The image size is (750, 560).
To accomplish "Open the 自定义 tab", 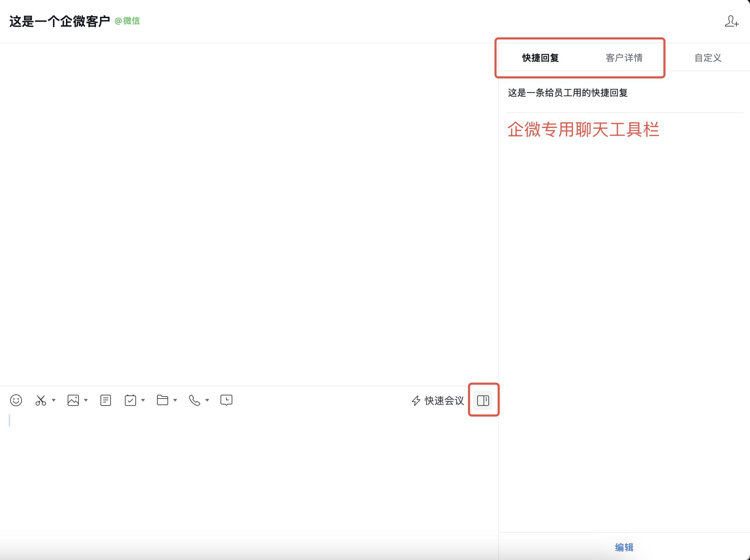I will (x=707, y=58).
